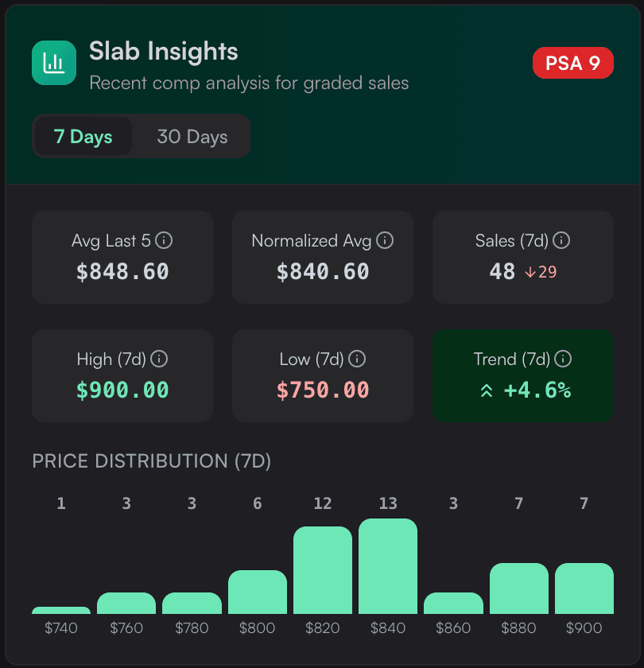
Task: Open info icon next to Avg Last 5
Action: (164, 240)
